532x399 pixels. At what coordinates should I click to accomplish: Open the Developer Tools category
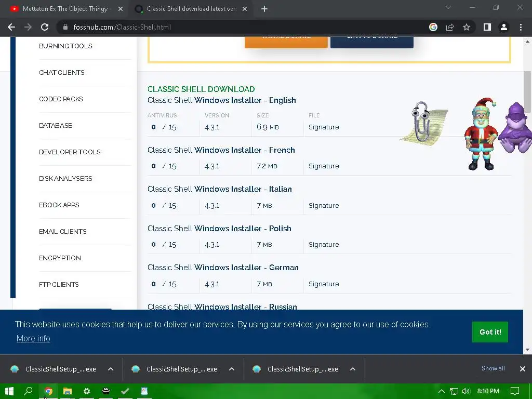(70, 152)
